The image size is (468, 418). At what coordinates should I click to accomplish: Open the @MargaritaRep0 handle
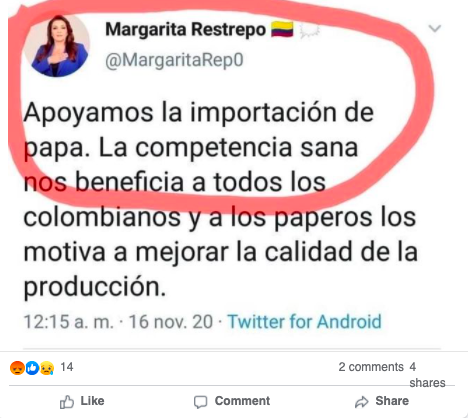click(x=174, y=60)
